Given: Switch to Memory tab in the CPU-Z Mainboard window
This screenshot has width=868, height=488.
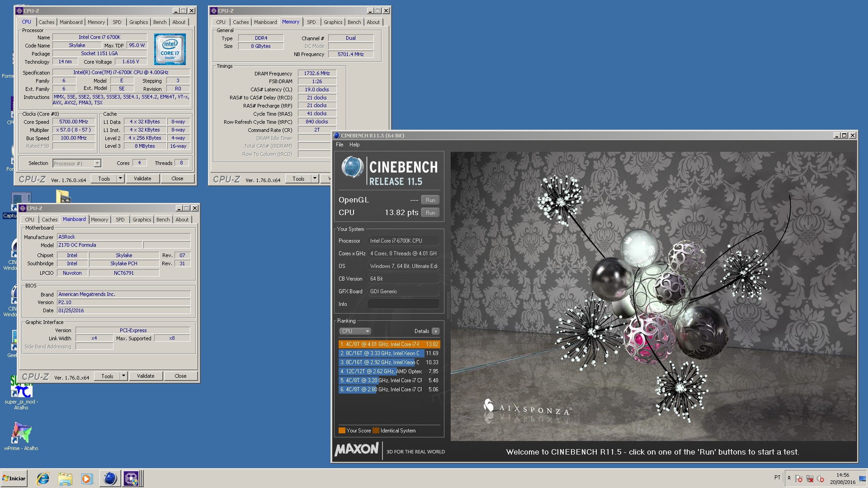Looking at the screenshot, I should 99,220.
